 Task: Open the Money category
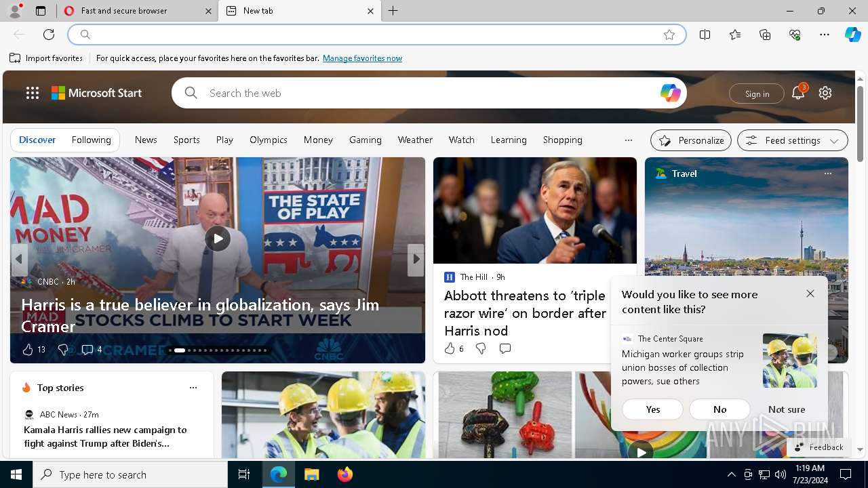pos(318,140)
